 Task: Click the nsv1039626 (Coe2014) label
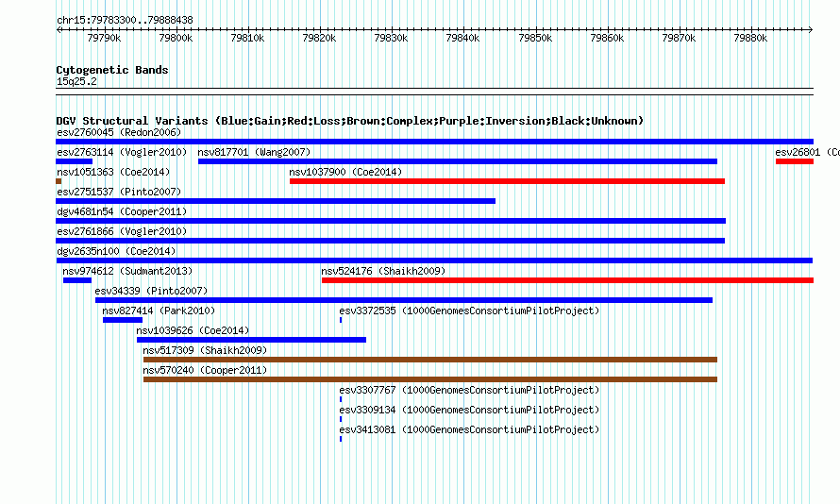(193, 330)
